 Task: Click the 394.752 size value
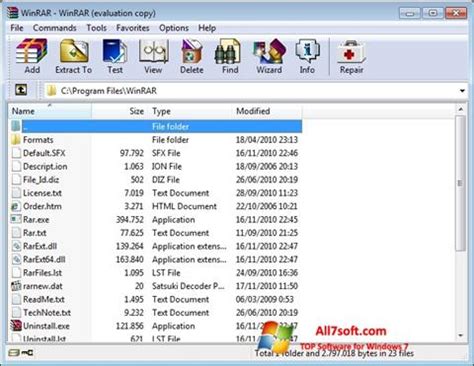130,219
